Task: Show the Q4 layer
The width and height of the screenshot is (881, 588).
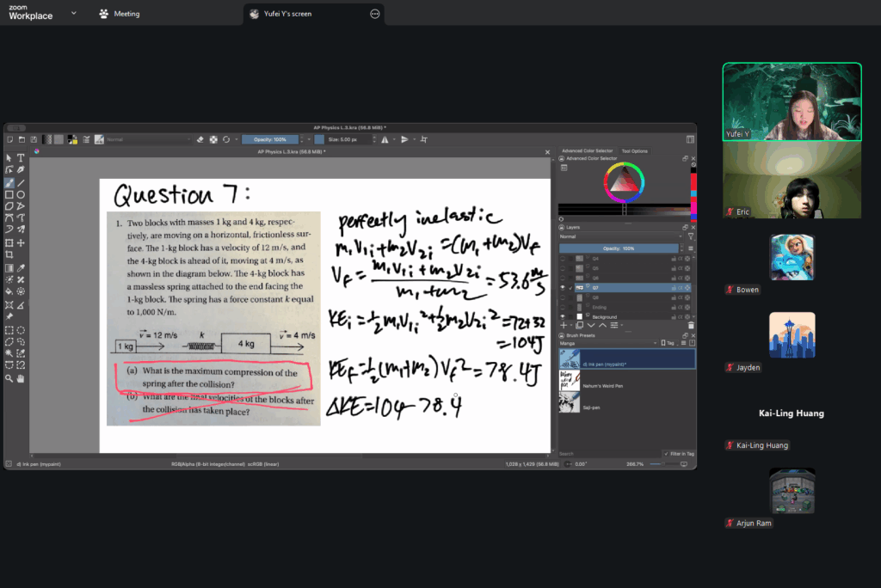Action: pos(564,258)
